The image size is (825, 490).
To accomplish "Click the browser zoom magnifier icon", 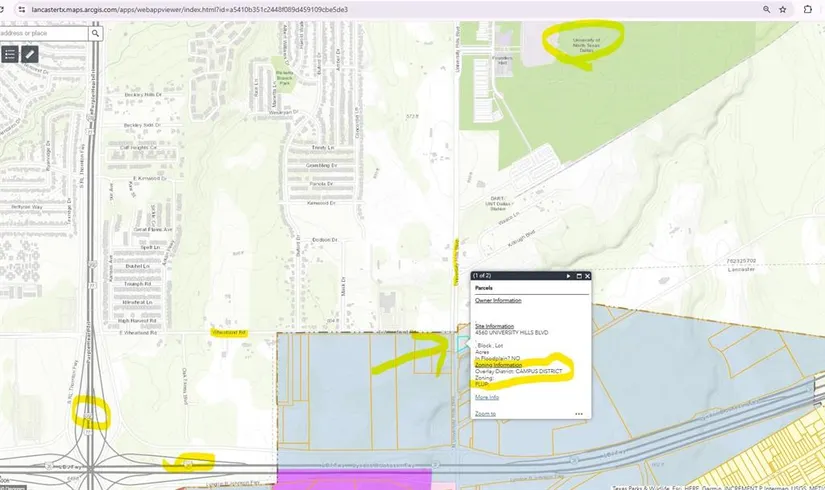I will (766, 9).
